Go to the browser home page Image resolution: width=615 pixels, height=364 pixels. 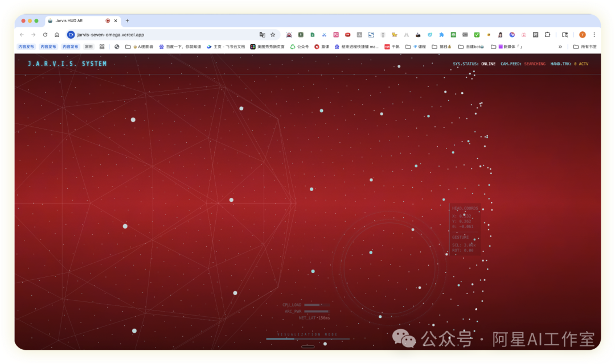[x=57, y=35]
